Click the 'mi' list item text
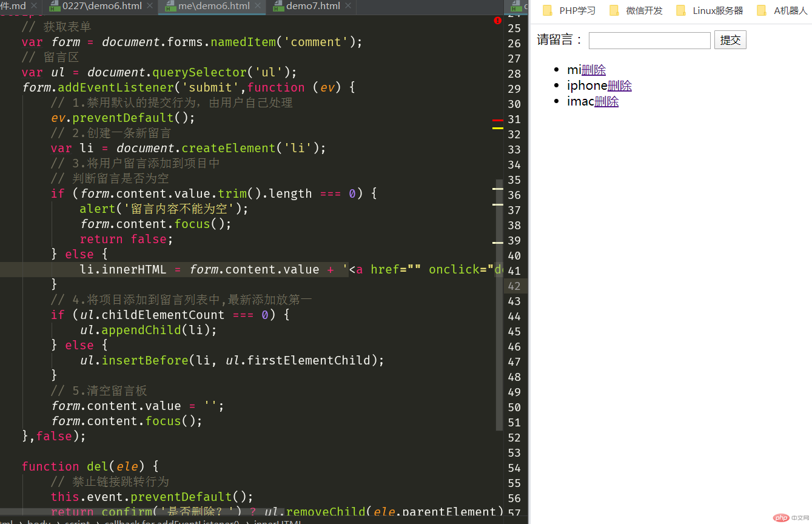The height and width of the screenshot is (524, 812). coord(574,70)
